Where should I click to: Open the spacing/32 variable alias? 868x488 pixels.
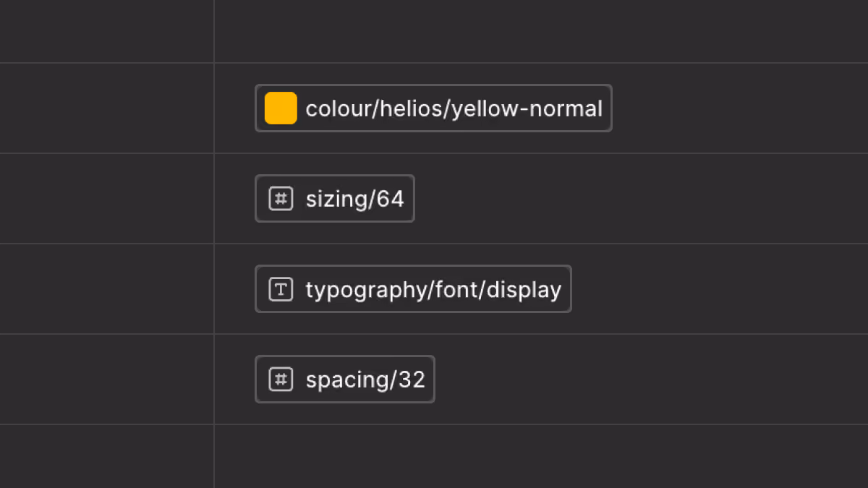(345, 380)
